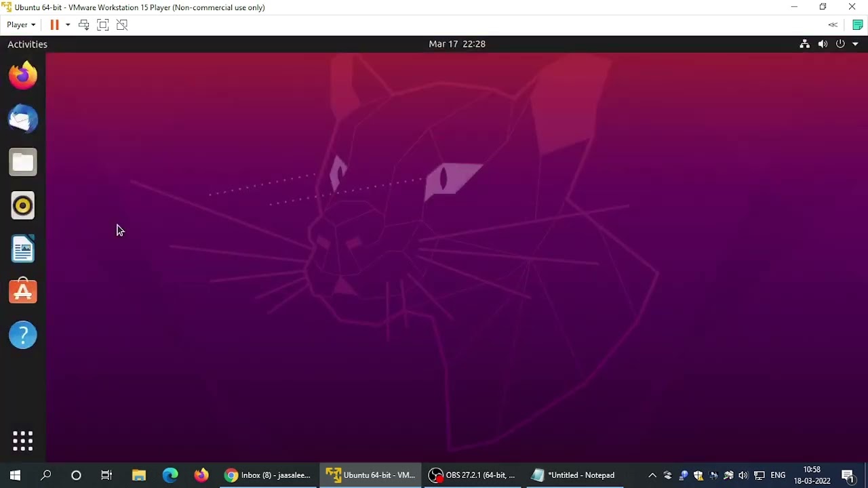The height and width of the screenshot is (488, 868).
Task: Minimize the VMware Player window
Action: click(794, 7)
